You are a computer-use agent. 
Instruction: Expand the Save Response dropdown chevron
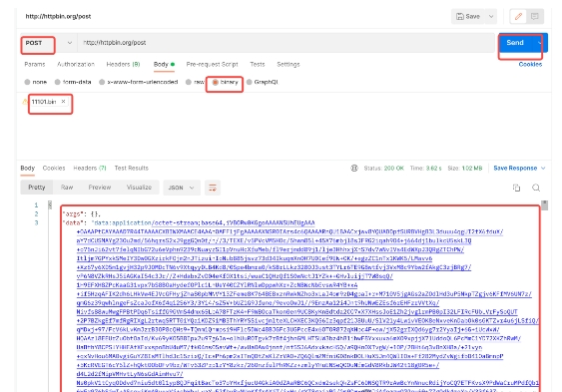click(x=543, y=169)
